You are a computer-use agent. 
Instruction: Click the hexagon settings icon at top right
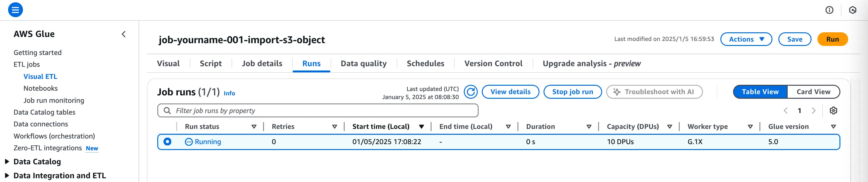(852, 10)
